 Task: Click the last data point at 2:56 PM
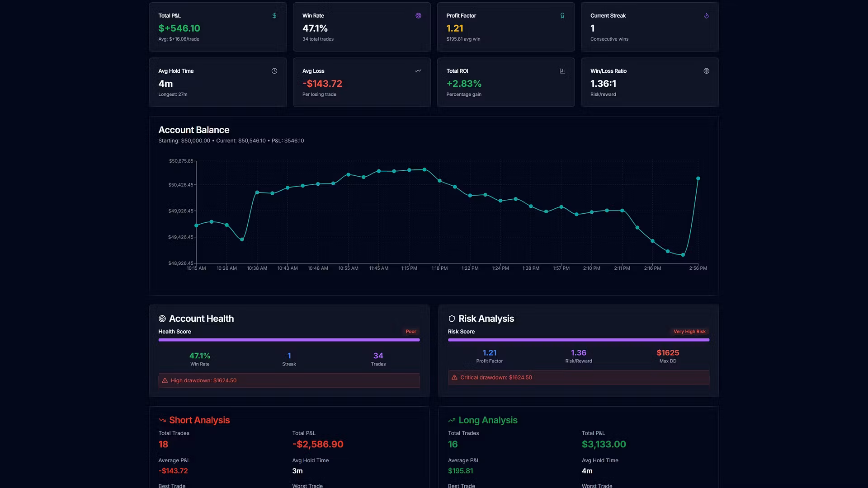(698, 179)
